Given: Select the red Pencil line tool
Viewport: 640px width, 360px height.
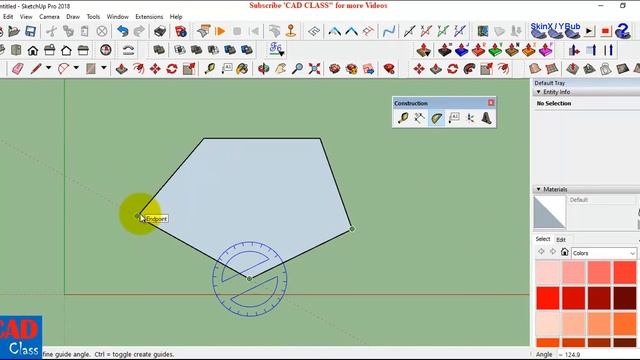Looking at the screenshot, I should [x=36, y=69].
